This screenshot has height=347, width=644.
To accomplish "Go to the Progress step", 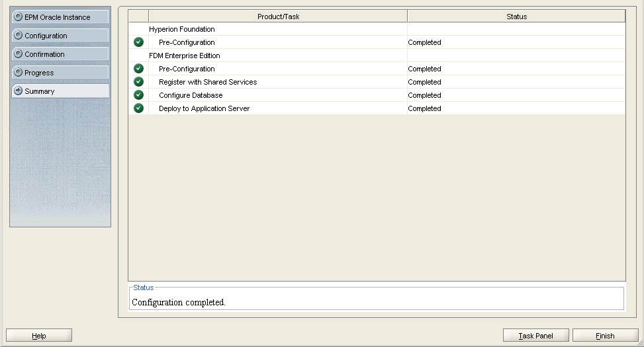I will pos(60,72).
